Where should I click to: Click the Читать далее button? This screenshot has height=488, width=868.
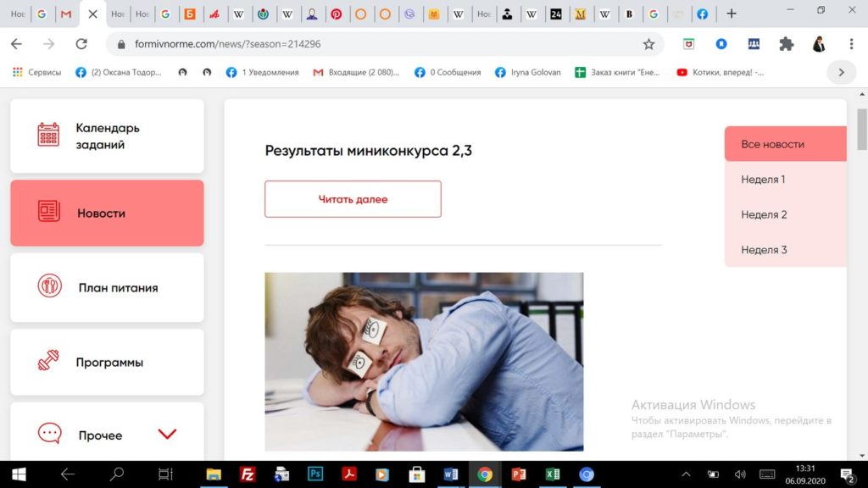(353, 199)
